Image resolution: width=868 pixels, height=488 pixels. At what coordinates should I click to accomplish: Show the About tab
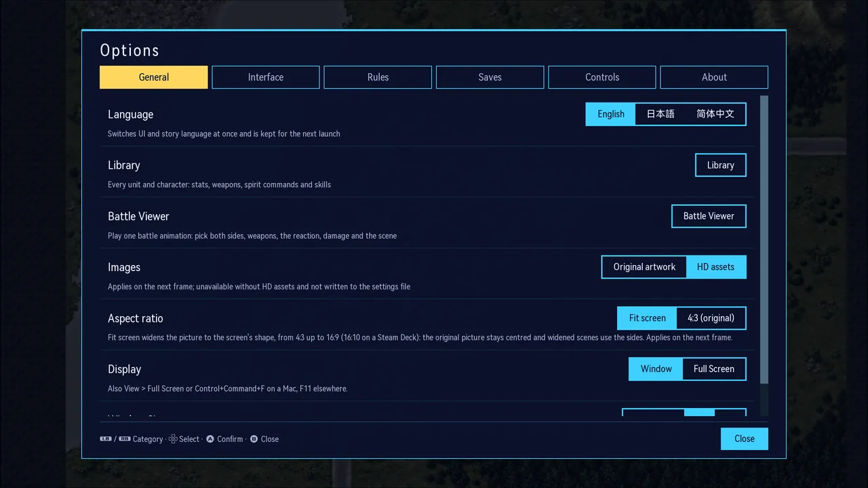point(714,77)
